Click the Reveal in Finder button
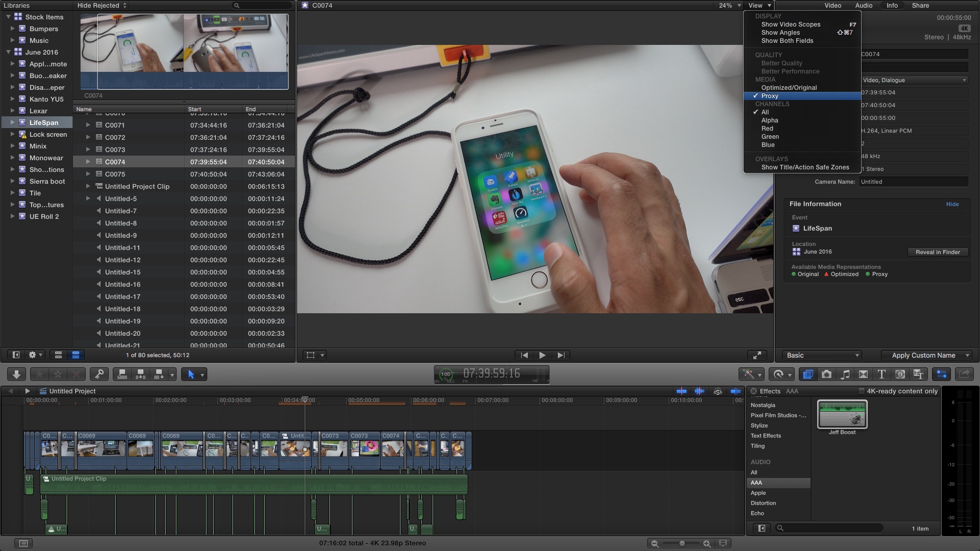The image size is (980, 551). (x=938, y=252)
